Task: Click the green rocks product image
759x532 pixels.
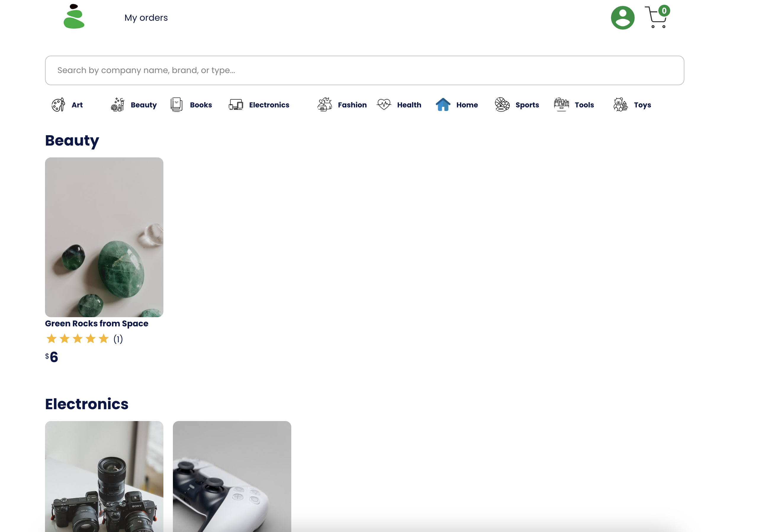Action: 104,237
